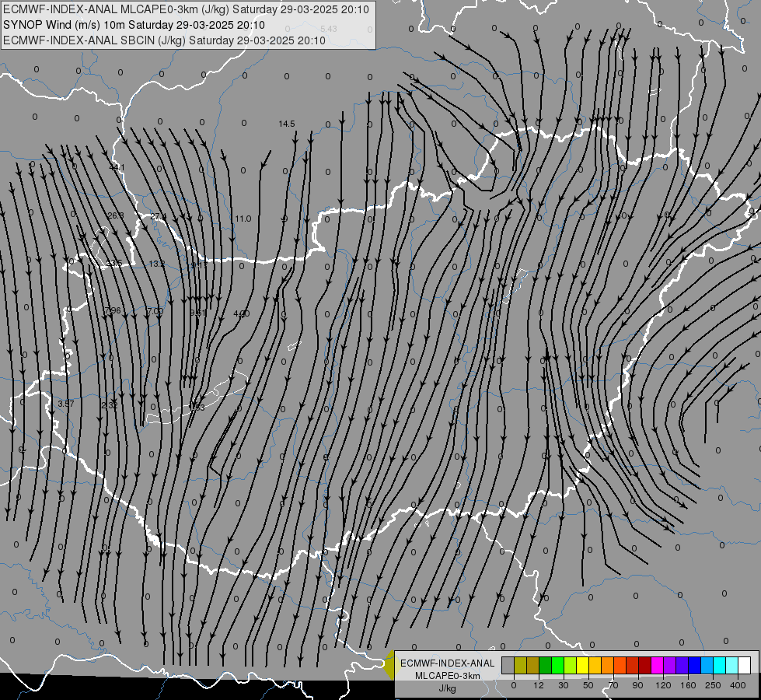Pick the bright green colorbar swatch

(x=557, y=665)
